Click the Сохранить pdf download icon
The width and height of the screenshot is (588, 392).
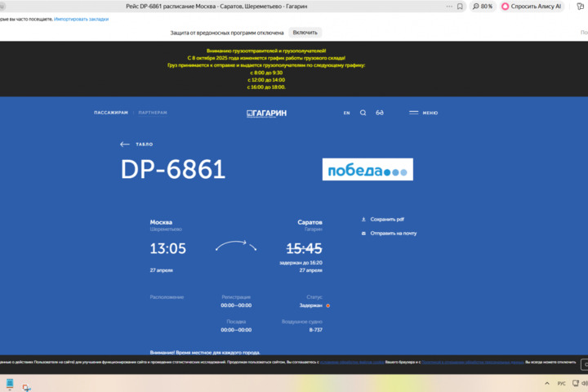click(x=364, y=220)
